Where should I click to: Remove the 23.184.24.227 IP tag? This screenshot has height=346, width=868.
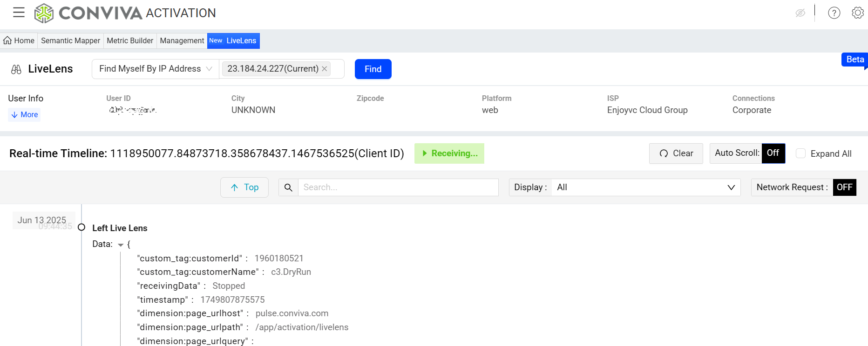[325, 69]
